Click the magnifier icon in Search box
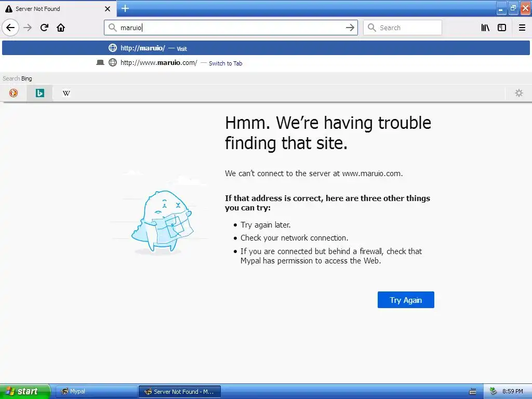 [x=372, y=28]
